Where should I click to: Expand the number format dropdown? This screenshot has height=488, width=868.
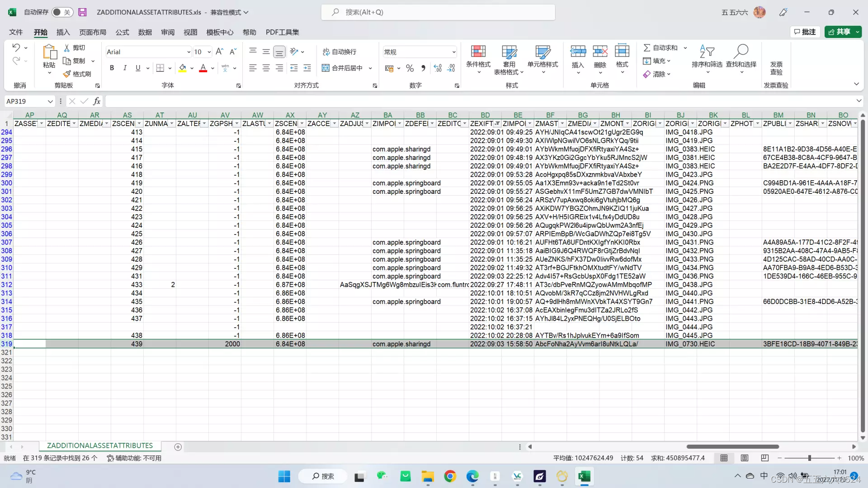453,52
